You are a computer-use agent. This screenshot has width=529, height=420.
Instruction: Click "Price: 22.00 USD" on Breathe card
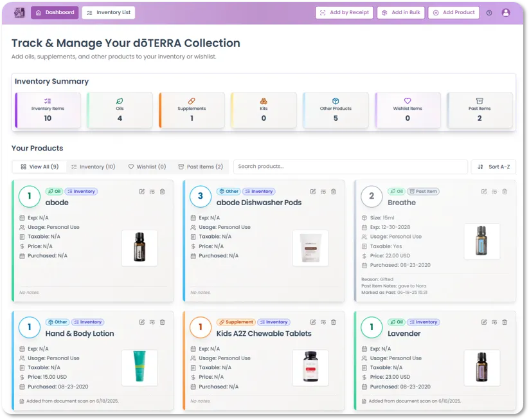390,255
